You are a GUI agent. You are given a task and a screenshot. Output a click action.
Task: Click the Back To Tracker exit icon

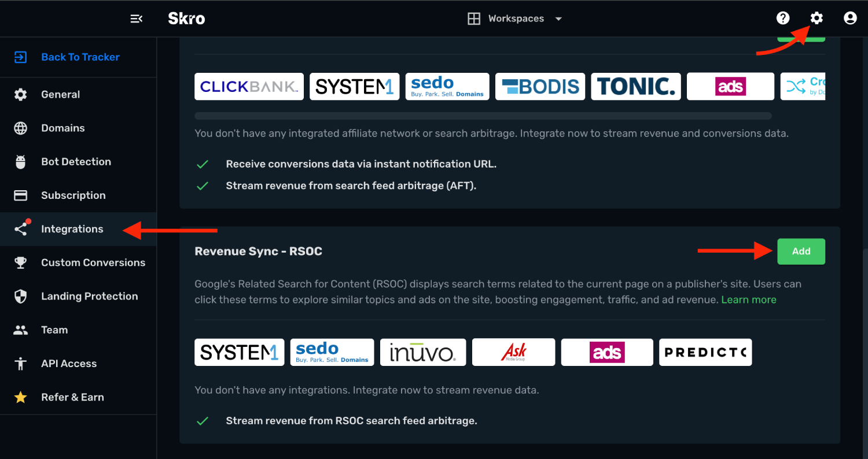[x=21, y=57]
